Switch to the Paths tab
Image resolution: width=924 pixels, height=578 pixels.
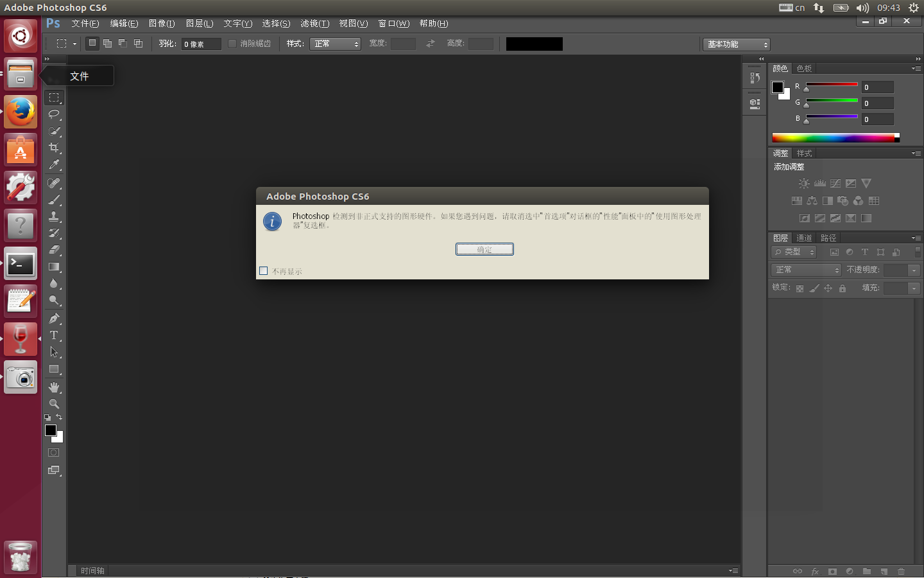828,238
